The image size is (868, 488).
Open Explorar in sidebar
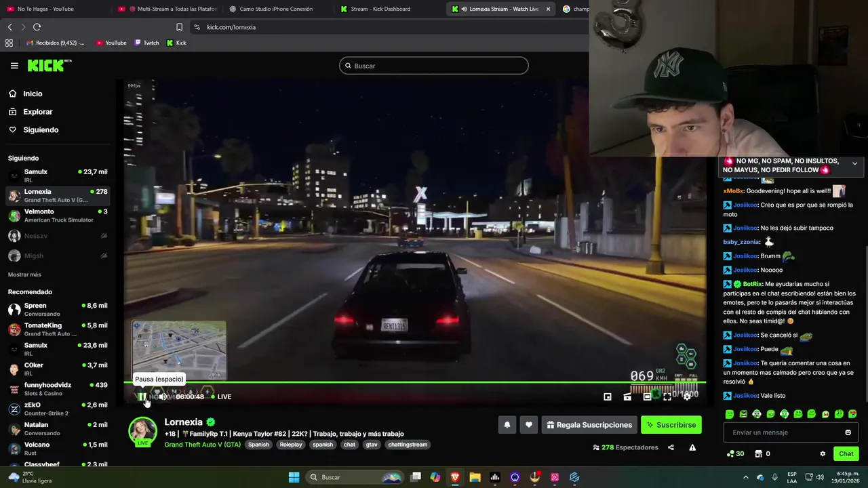(x=37, y=112)
